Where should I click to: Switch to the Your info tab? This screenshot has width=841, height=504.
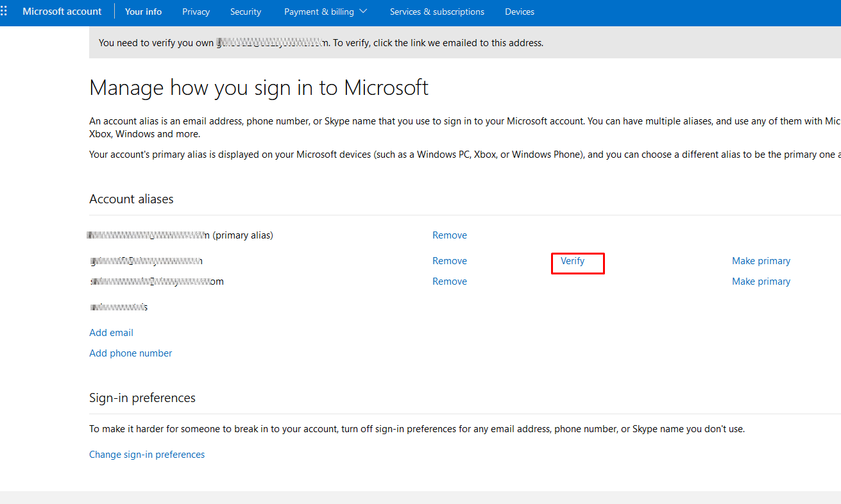pyautogui.click(x=143, y=12)
